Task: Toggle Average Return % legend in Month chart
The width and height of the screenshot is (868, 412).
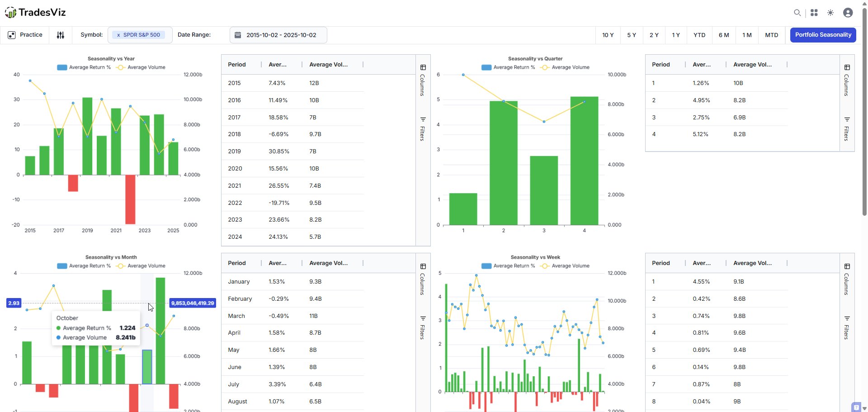Action: 84,266
